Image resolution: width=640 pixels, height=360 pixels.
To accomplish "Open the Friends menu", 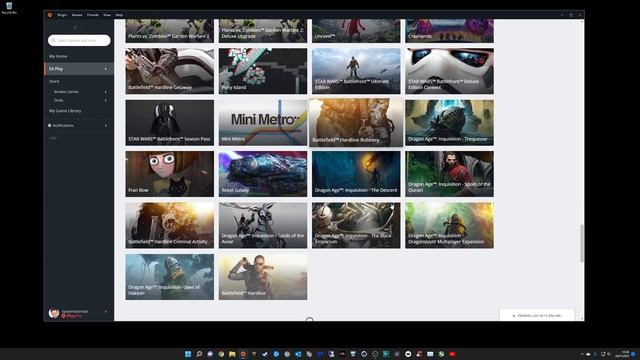I will click(93, 15).
